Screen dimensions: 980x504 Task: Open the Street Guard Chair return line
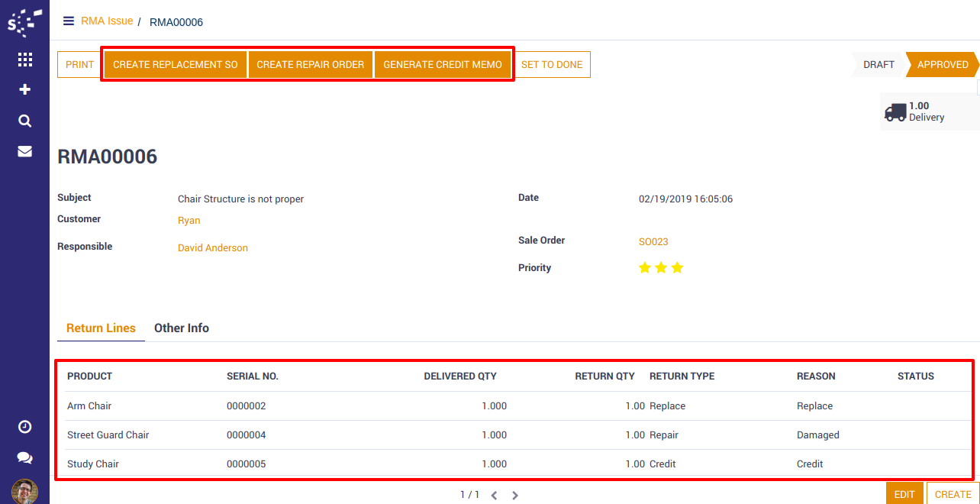(108, 435)
